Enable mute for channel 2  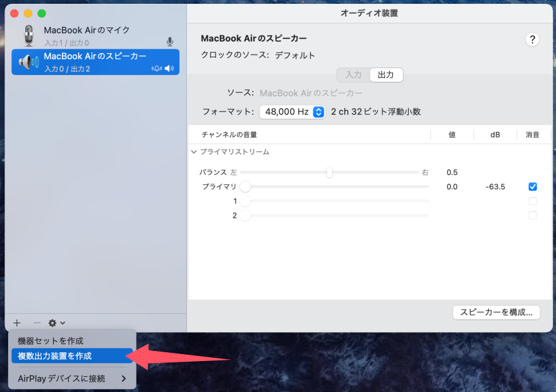click(533, 215)
